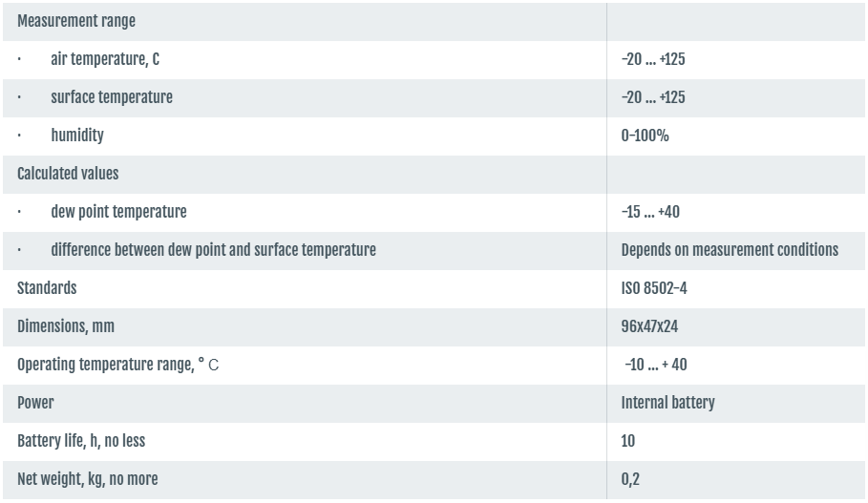
Task: Click the "0,2" net weight value
Action: tap(630, 479)
